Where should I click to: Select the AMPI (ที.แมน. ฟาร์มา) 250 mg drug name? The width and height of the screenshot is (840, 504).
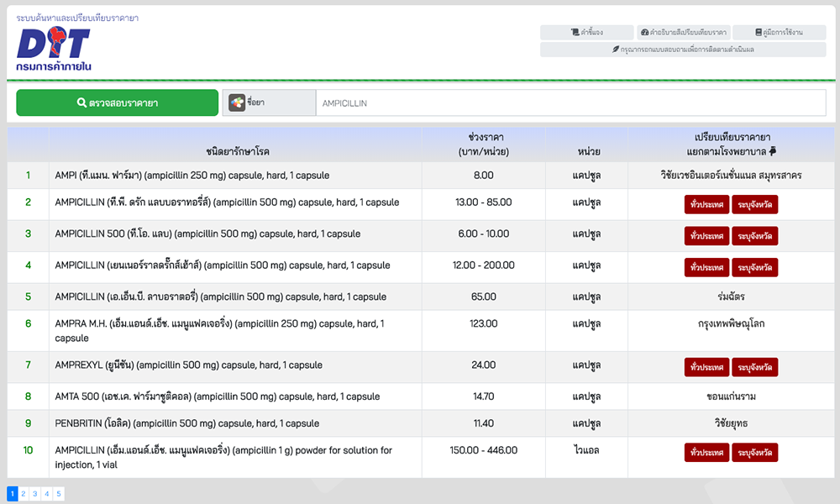pyautogui.click(x=192, y=176)
